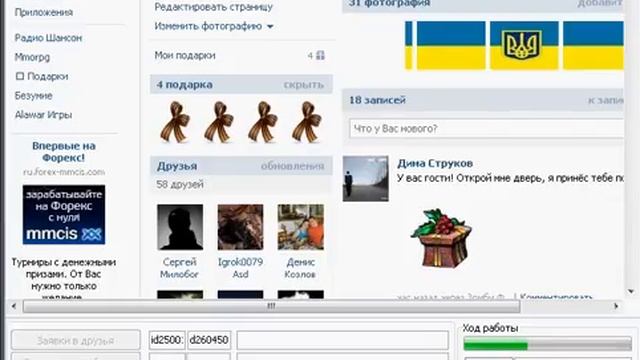Click the gift box image in post
Viewport: 640px width, 360px height.
[442, 238]
